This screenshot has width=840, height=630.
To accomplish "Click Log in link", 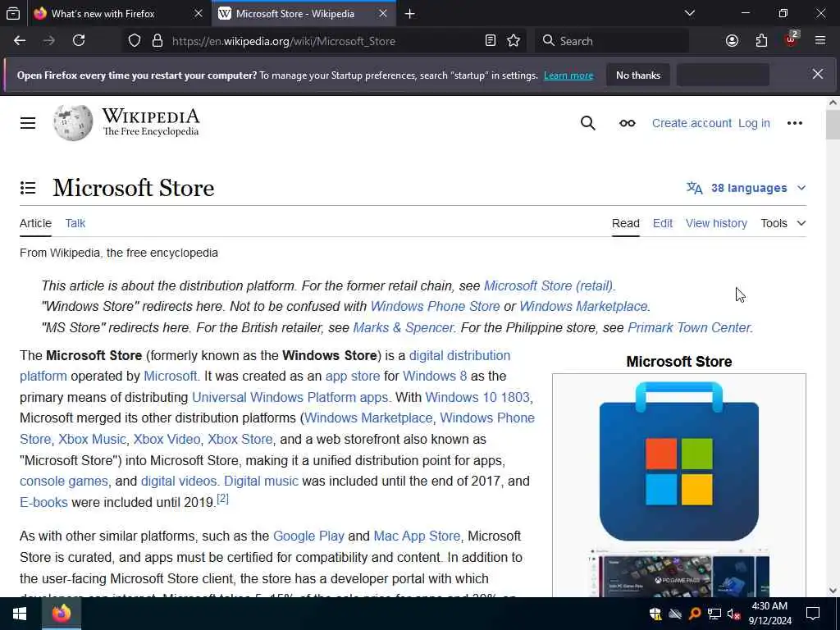I will 754,123.
